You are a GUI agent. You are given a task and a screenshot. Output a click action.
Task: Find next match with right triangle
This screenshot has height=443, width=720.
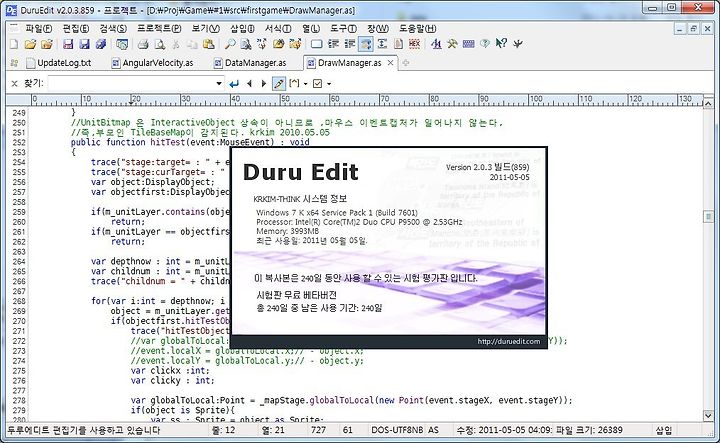[264, 84]
